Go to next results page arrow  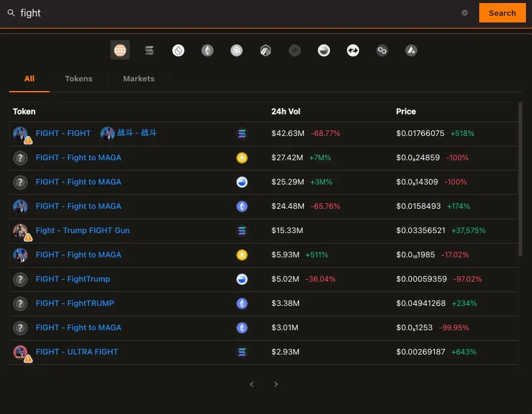276,384
